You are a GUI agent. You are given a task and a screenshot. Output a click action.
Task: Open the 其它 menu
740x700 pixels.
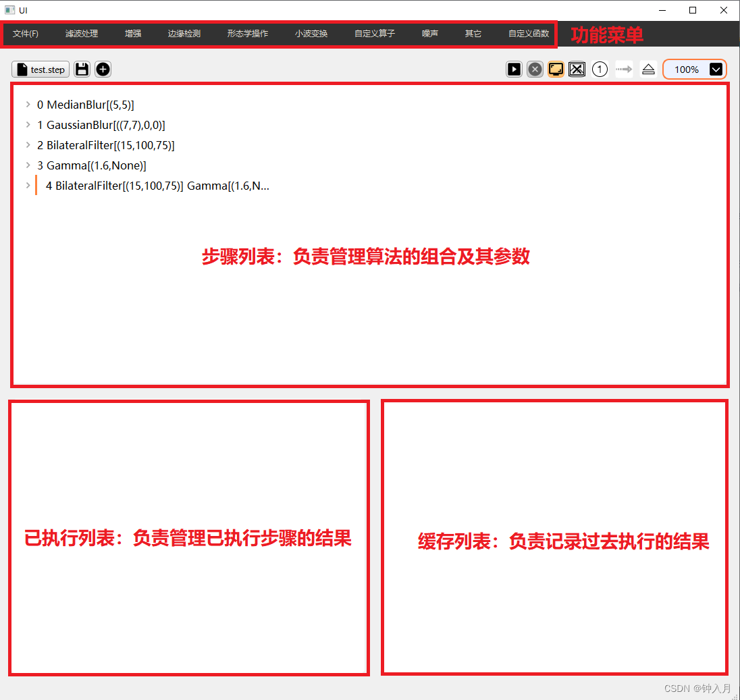coord(473,34)
